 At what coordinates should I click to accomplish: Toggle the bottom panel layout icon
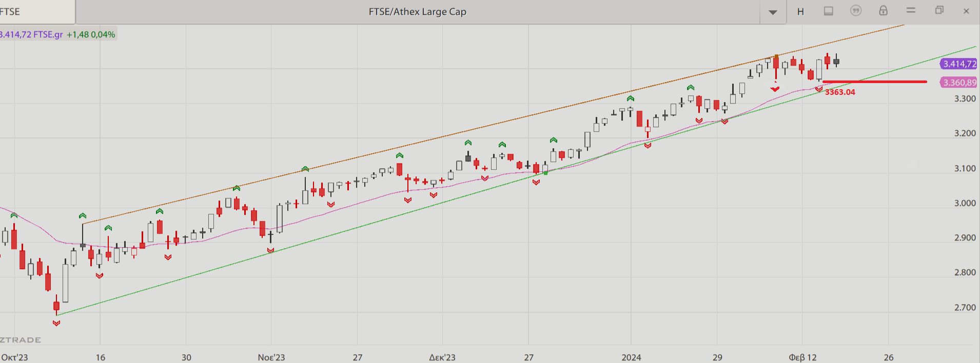click(829, 11)
